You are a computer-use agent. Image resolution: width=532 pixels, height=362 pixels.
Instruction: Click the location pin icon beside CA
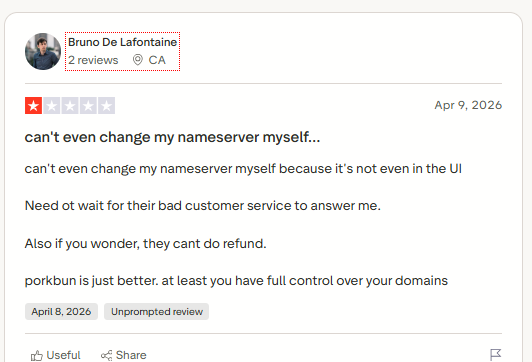[x=137, y=60]
